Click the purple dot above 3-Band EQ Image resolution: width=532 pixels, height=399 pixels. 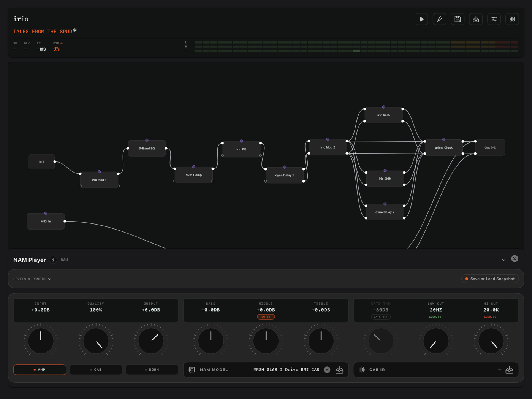[x=147, y=140]
